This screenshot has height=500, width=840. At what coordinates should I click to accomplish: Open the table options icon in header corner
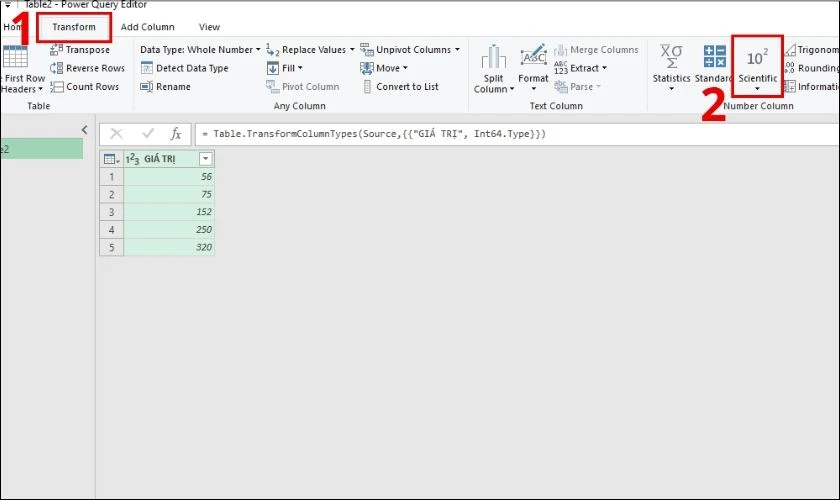point(111,159)
